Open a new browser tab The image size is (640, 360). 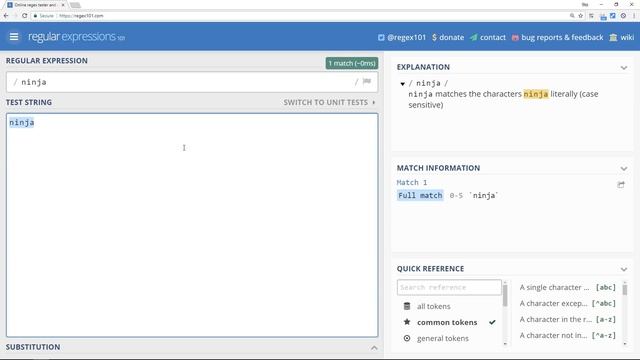click(x=75, y=5)
